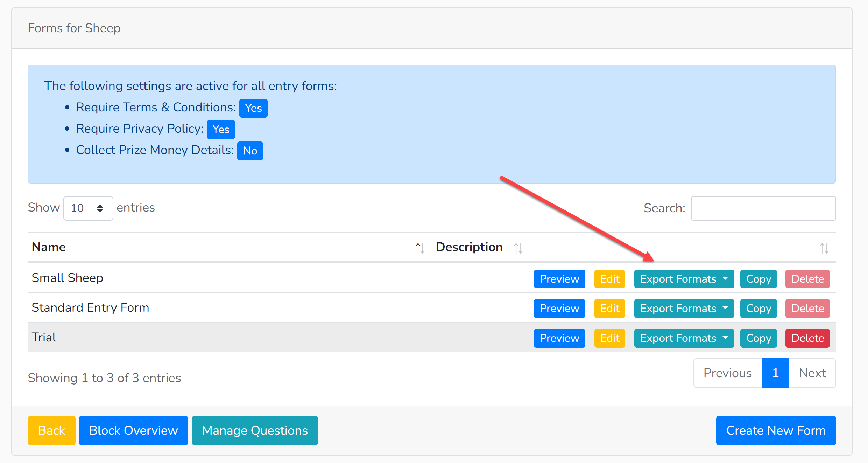Click the Description column header text
868x463 pixels.
point(469,247)
